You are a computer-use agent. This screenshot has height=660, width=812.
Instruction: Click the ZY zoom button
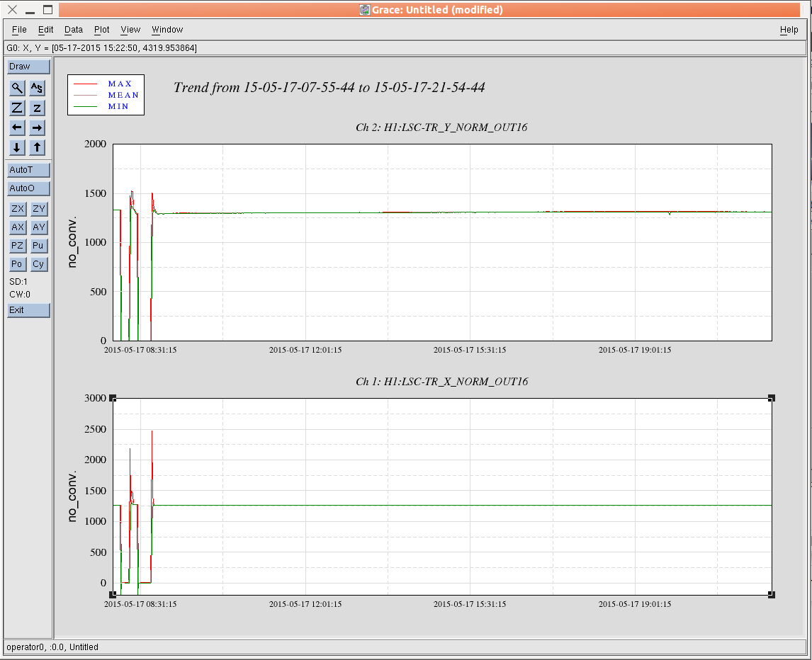(x=39, y=209)
